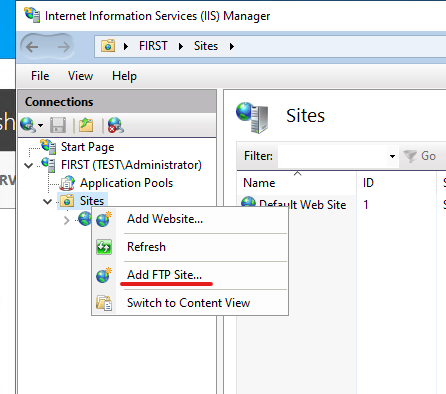
Task: Open the File menu
Action: click(40, 76)
